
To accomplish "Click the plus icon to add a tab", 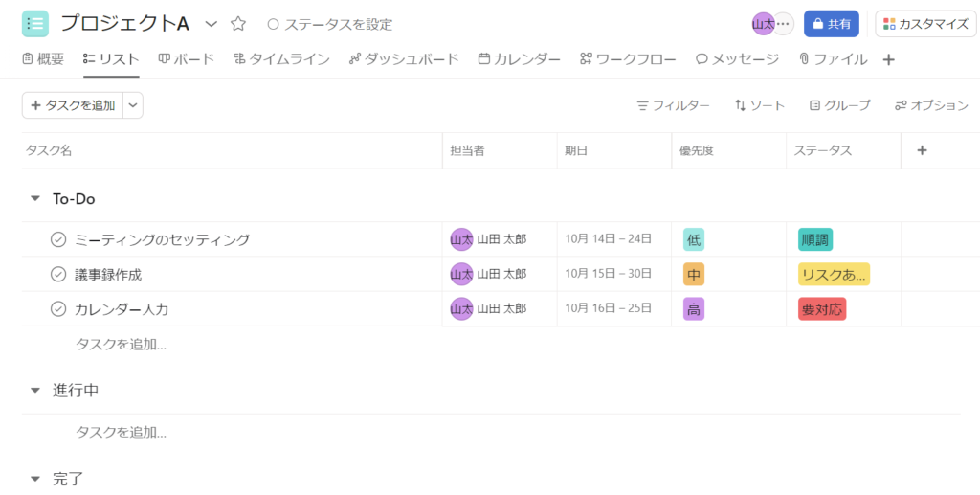I will (x=888, y=59).
